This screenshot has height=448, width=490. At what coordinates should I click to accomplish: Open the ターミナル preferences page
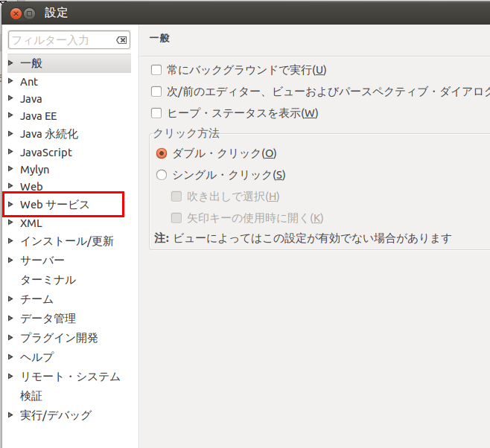pyautogui.click(x=48, y=280)
